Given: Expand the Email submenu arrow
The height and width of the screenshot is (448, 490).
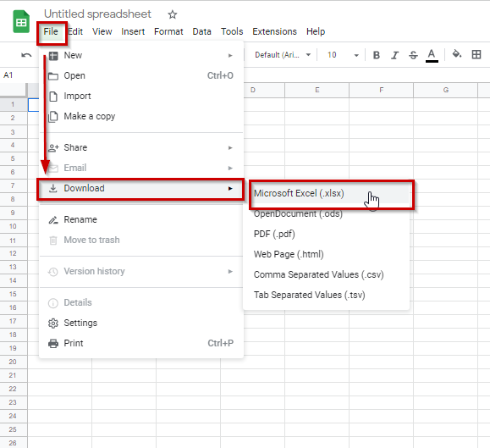Looking at the screenshot, I should (x=230, y=169).
